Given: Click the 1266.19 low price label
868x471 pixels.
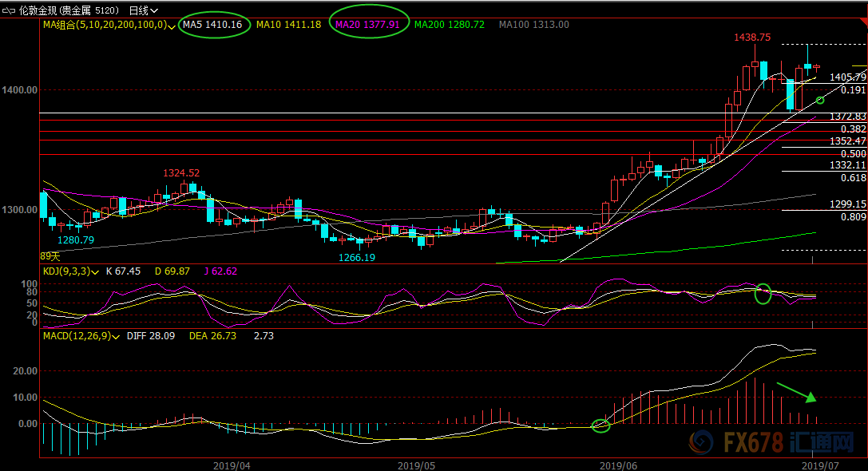Looking at the screenshot, I should click(357, 257).
